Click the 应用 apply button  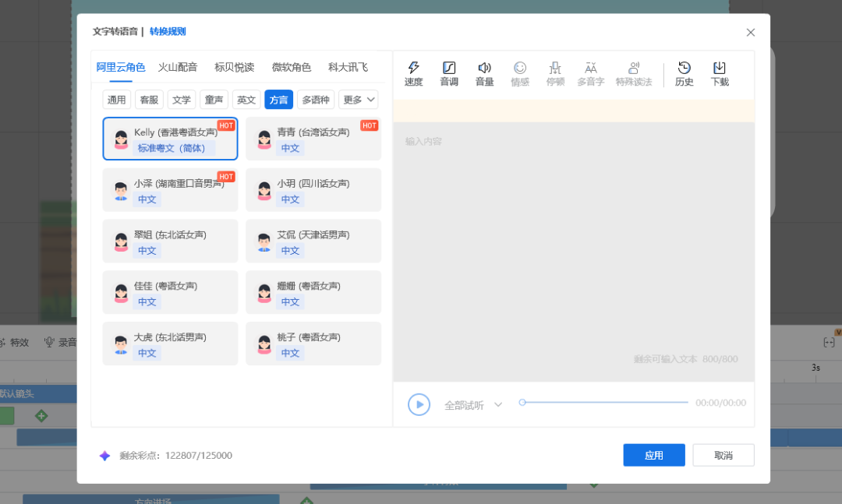pos(653,455)
